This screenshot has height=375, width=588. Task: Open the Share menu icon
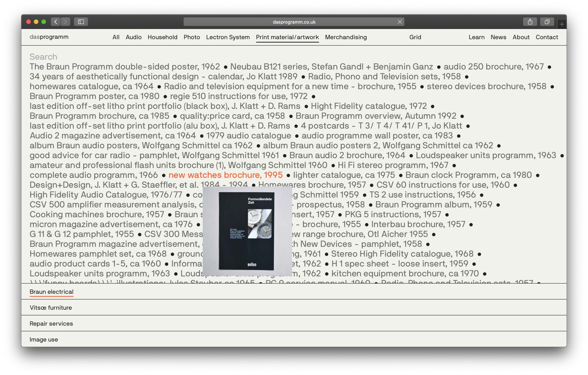point(530,22)
